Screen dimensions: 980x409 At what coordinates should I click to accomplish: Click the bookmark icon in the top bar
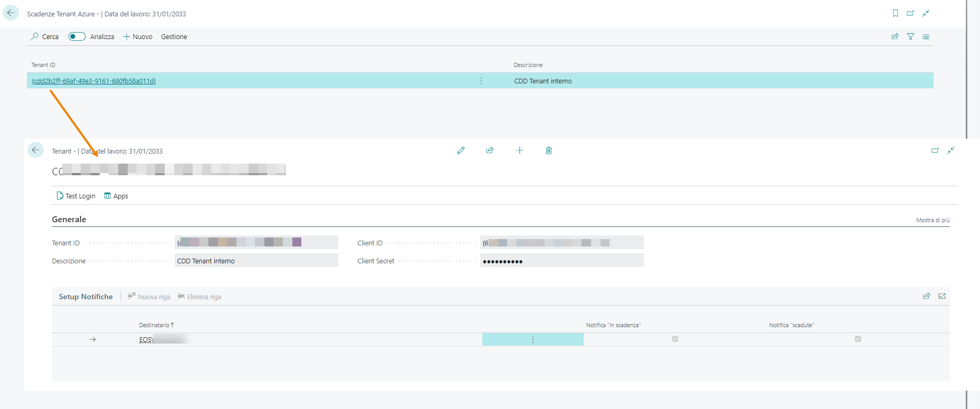(x=895, y=13)
